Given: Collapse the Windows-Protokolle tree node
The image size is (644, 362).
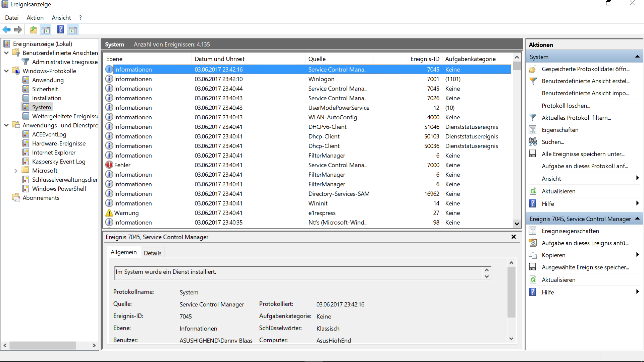Looking at the screenshot, I should [6, 71].
